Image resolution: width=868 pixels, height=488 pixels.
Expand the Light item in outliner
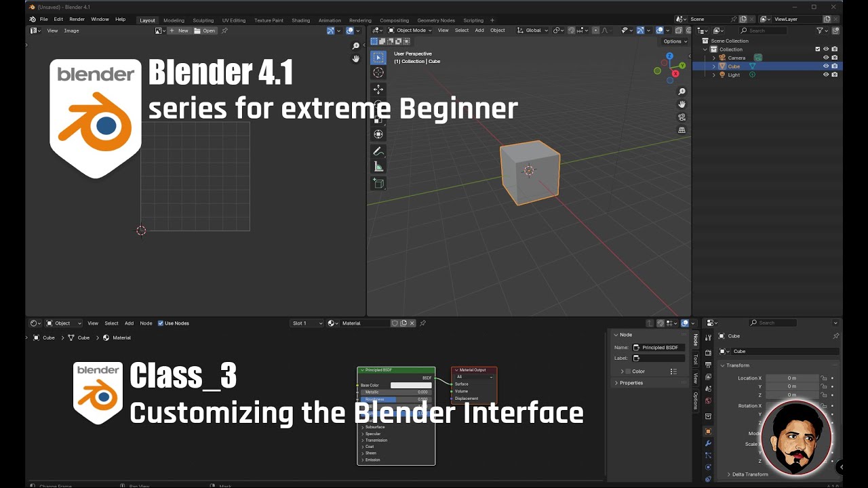pyautogui.click(x=713, y=75)
